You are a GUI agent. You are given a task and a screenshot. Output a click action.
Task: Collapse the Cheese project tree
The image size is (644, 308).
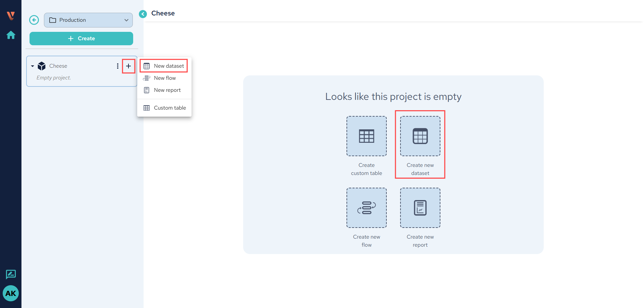tap(33, 66)
